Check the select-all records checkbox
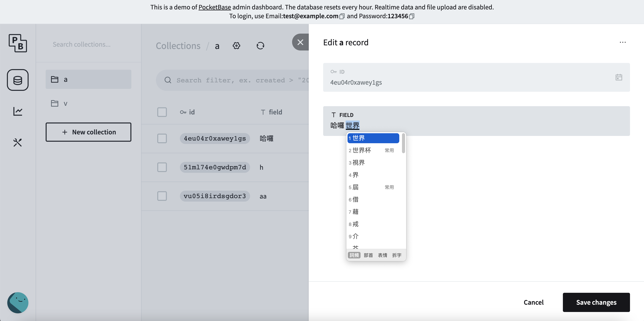644x321 pixels. coord(162,112)
